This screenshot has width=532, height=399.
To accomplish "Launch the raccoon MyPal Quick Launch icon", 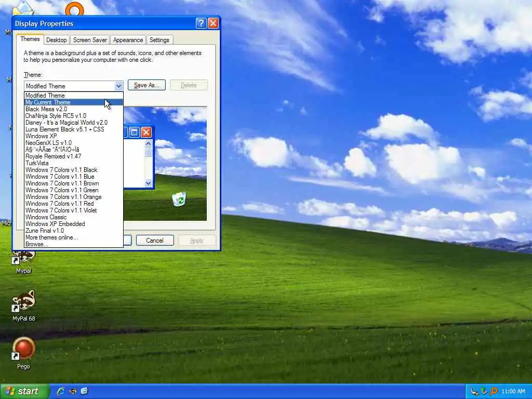I will (73, 391).
